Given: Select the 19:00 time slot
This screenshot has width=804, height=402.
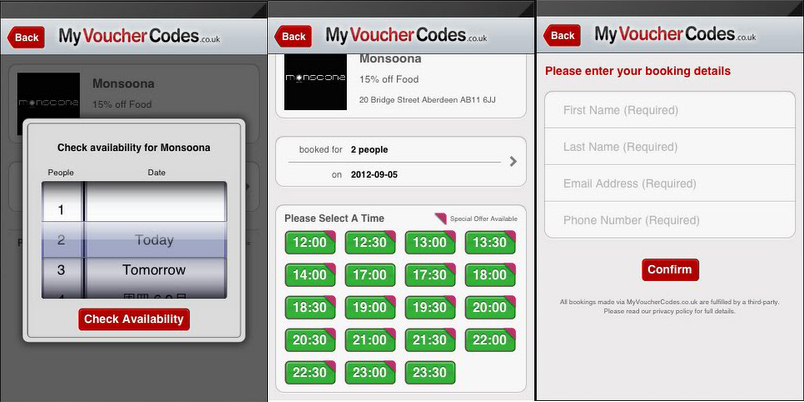Looking at the screenshot, I should 370,307.
